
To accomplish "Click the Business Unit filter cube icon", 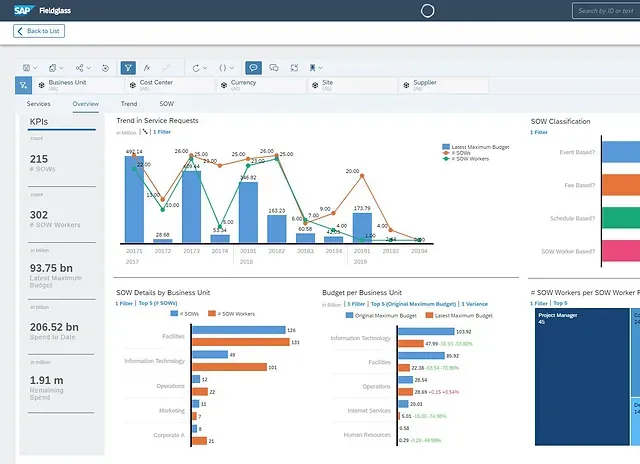I will coord(41,85).
